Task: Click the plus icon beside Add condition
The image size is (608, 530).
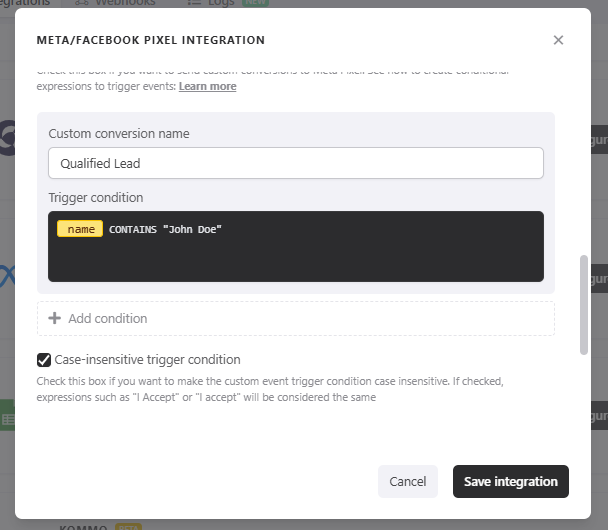Action: (55, 318)
